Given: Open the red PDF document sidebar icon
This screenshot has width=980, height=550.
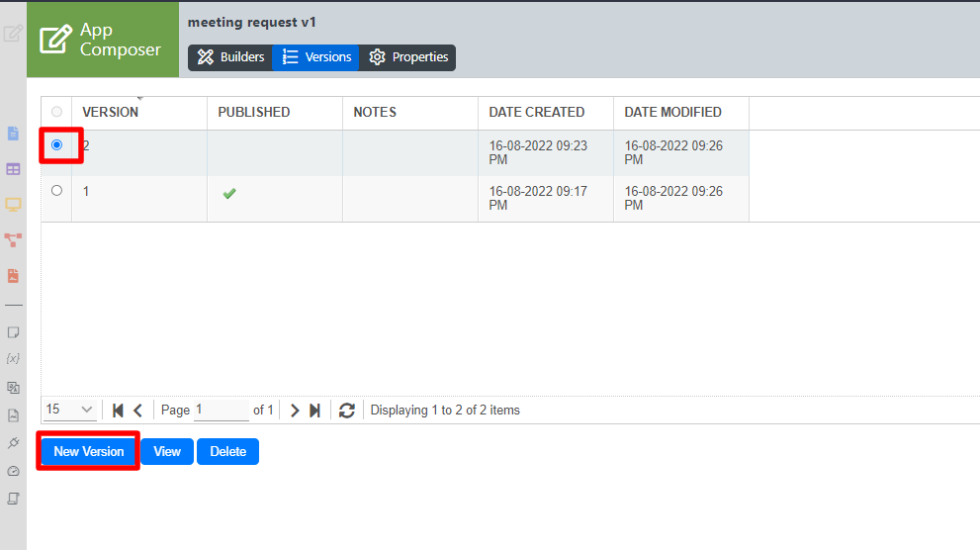Looking at the screenshot, I should [x=13, y=276].
